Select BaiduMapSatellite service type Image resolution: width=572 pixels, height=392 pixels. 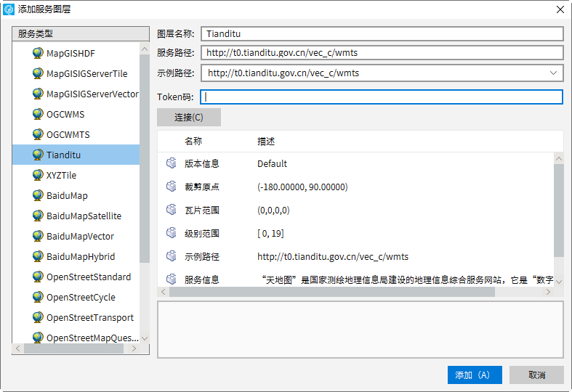84,216
